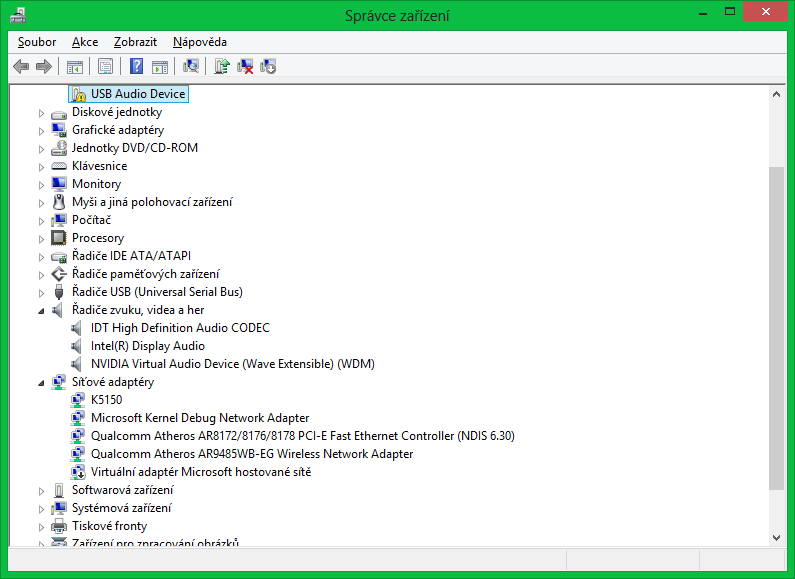Select Microsoft Kernel Debug Network Adapter
795x579 pixels.
(200, 418)
